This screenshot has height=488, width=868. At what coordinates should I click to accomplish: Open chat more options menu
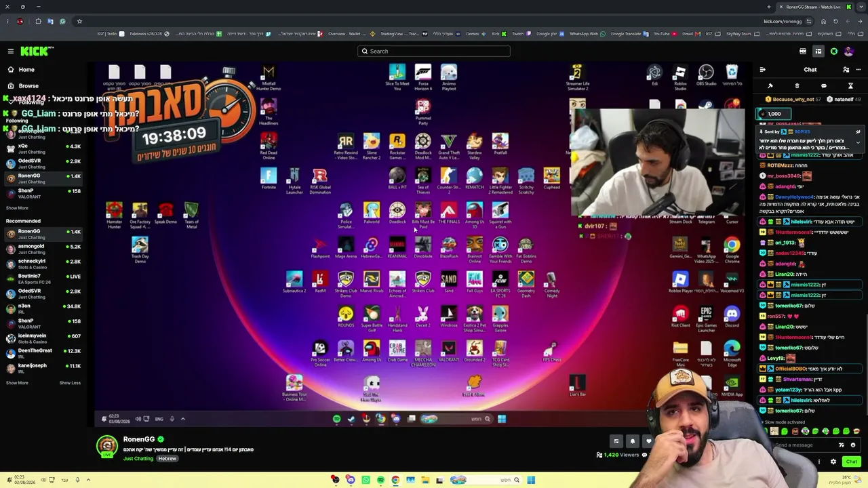pos(859,70)
